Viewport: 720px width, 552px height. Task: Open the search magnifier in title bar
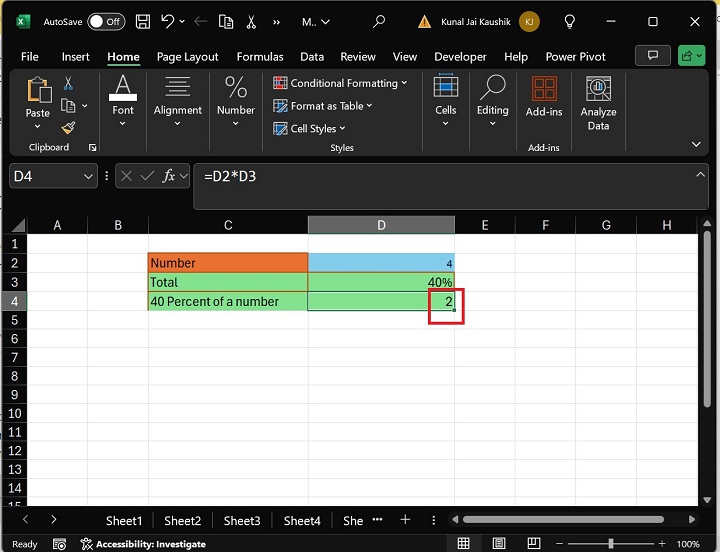coord(379,21)
